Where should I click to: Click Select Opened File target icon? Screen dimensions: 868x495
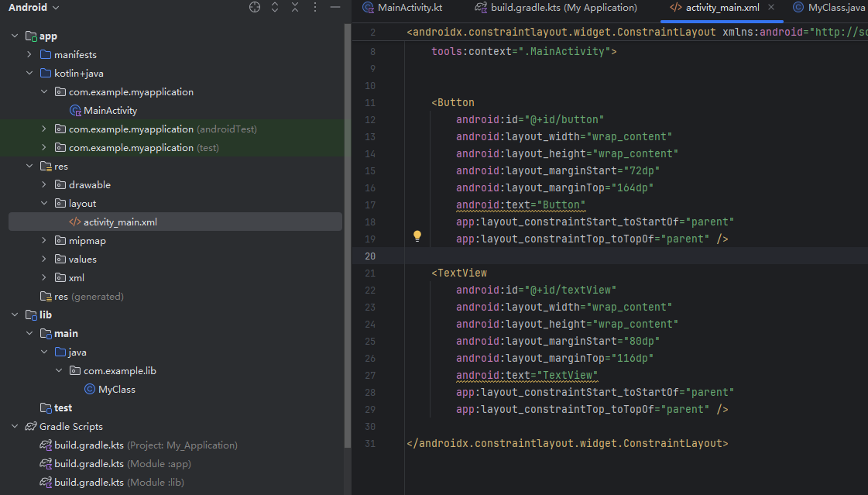click(255, 8)
